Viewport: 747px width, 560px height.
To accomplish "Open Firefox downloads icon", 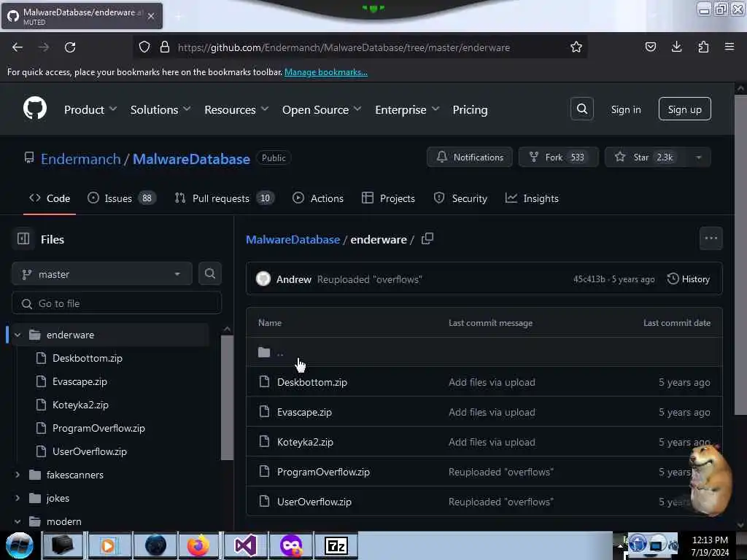I will [676, 47].
